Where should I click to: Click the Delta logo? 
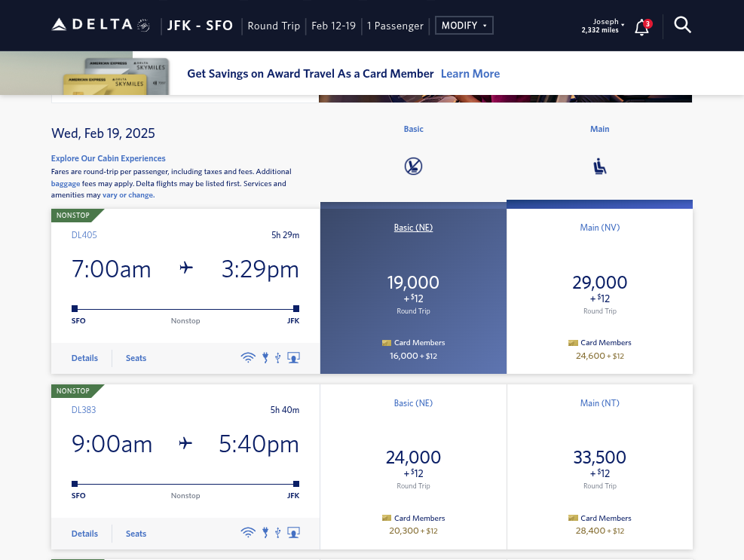coord(100,25)
